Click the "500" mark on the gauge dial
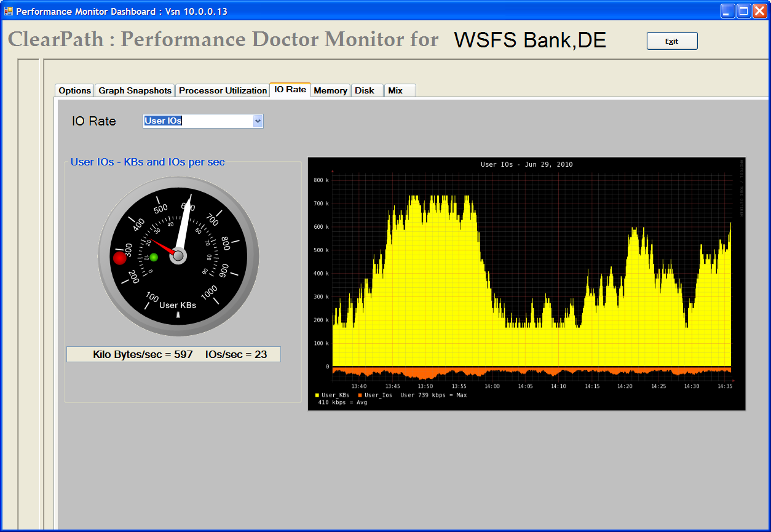Screen dimensions: 771x532 160,208
